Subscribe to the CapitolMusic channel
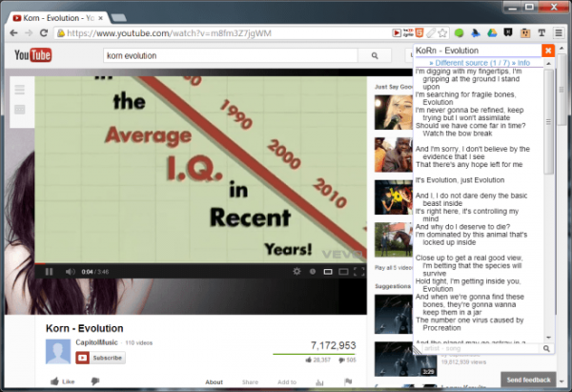Viewport: 572px width, 392px height. [x=100, y=358]
